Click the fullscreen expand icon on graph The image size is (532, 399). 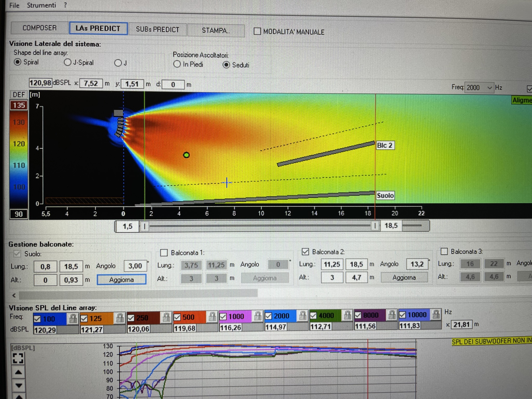point(18,358)
